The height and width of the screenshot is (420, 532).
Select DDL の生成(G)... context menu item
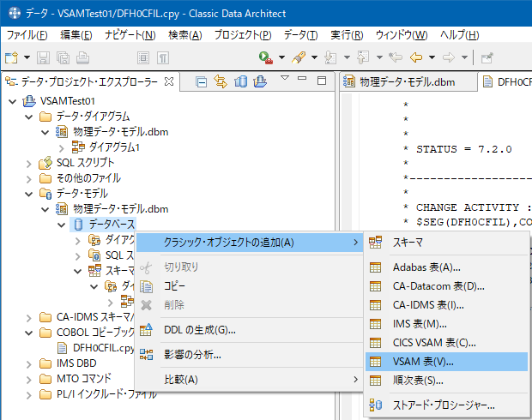pos(250,329)
